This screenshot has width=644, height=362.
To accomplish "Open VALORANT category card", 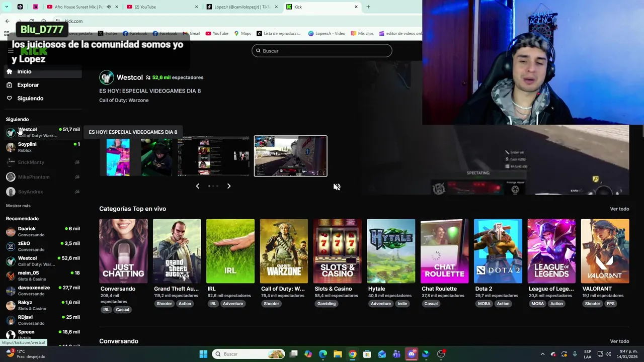I will (605, 251).
